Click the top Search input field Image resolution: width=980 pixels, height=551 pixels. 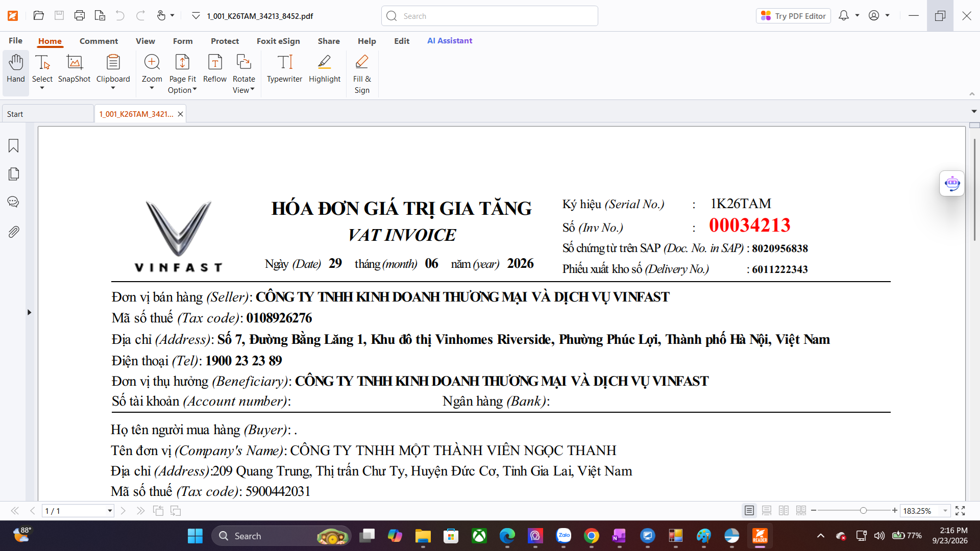489,16
